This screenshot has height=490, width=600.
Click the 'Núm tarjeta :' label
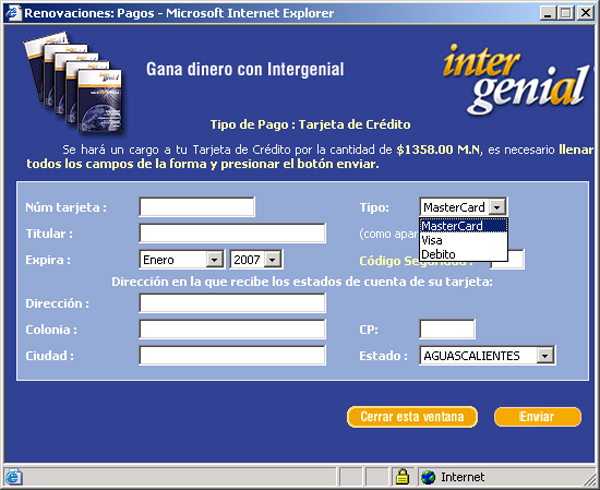pyautogui.click(x=66, y=207)
